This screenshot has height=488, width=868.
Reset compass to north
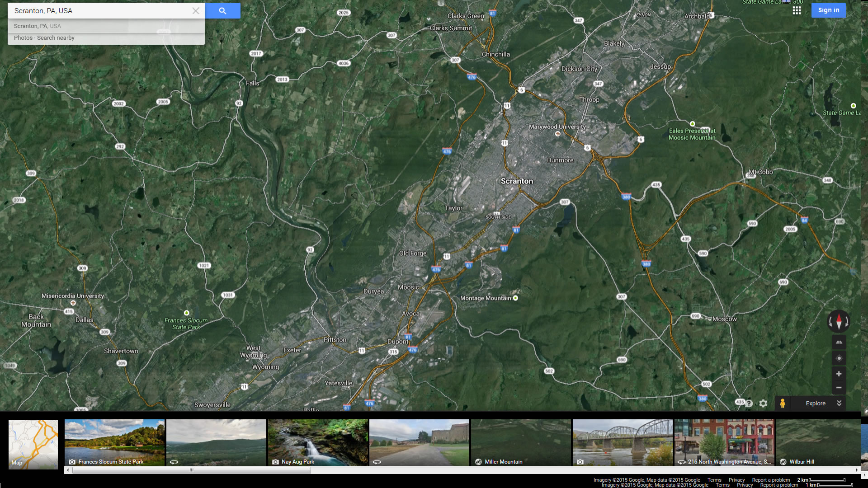839,321
